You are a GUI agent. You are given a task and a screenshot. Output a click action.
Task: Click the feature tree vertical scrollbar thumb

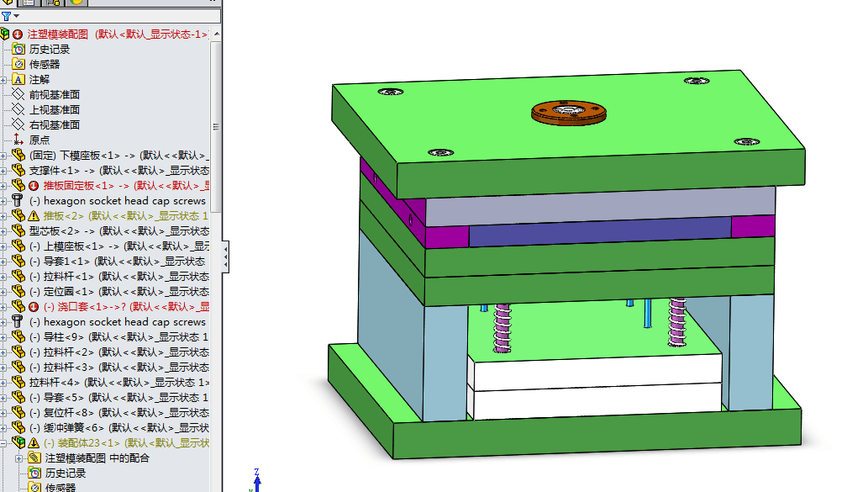(x=217, y=126)
